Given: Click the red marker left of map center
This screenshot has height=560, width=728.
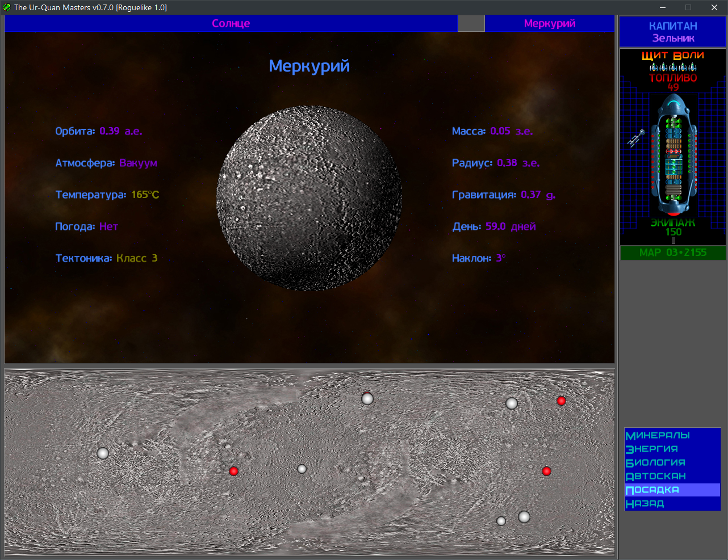Looking at the screenshot, I should click(x=233, y=471).
